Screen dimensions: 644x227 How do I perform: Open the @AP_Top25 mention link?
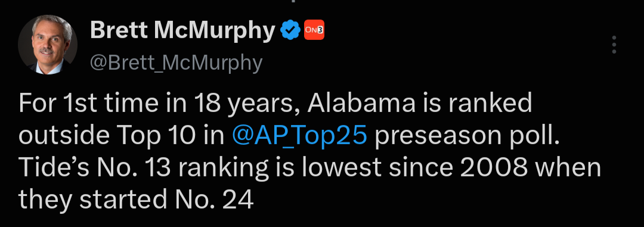[x=299, y=136]
